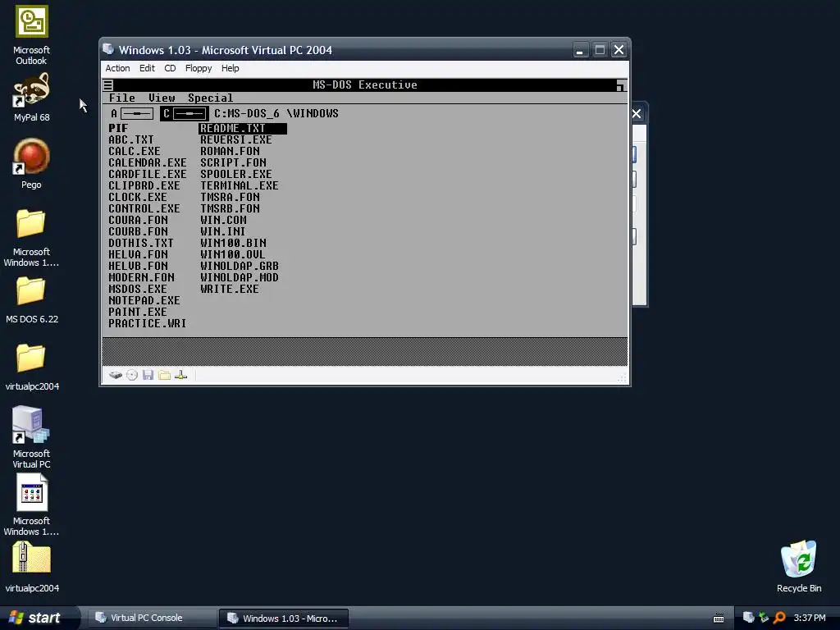This screenshot has width=840, height=630.
Task: Select SPOOLER.EXE in file list
Action: pyautogui.click(x=236, y=175)
